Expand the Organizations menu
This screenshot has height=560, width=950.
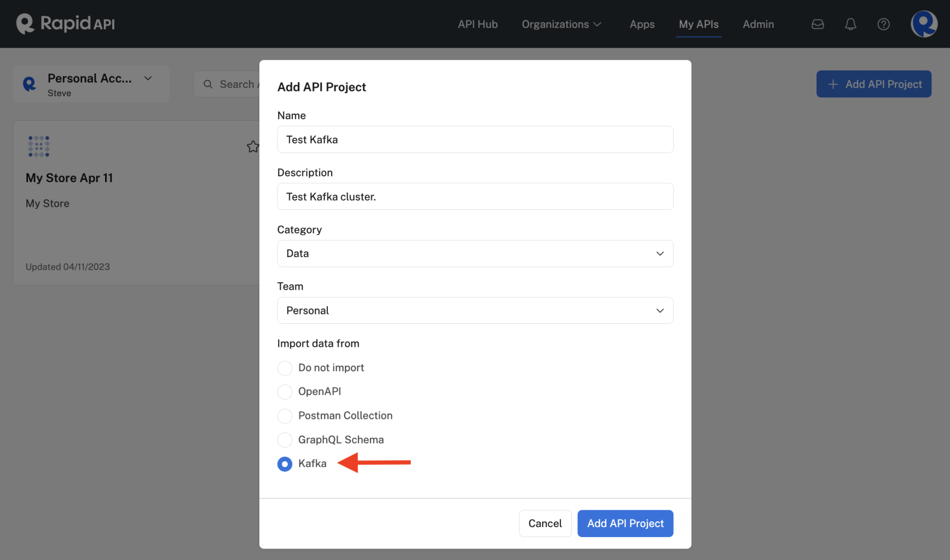(561, 24)
